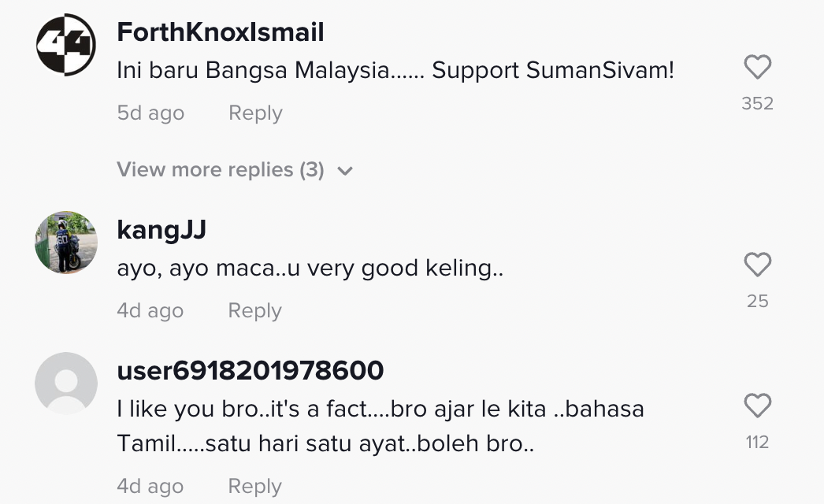Viewport: 824px width, 504px height.
Task: Click the 25 like count
Action: coord(757,301)
